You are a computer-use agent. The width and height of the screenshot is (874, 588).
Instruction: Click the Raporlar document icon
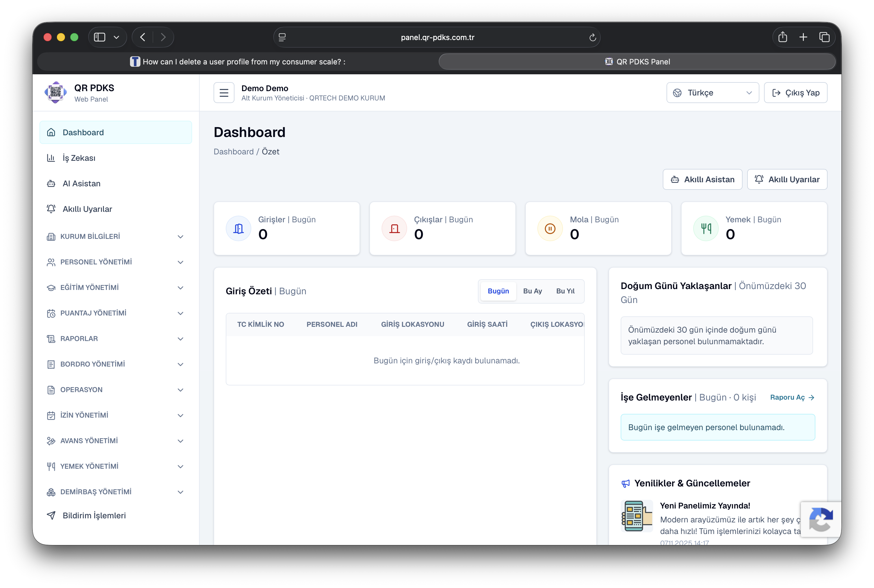point(51,339)
